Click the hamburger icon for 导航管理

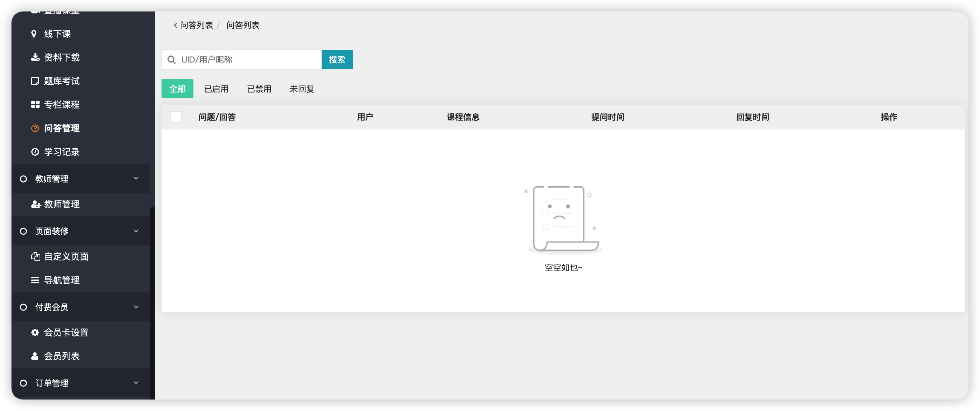pyautogui.click(x=35, y=280)
